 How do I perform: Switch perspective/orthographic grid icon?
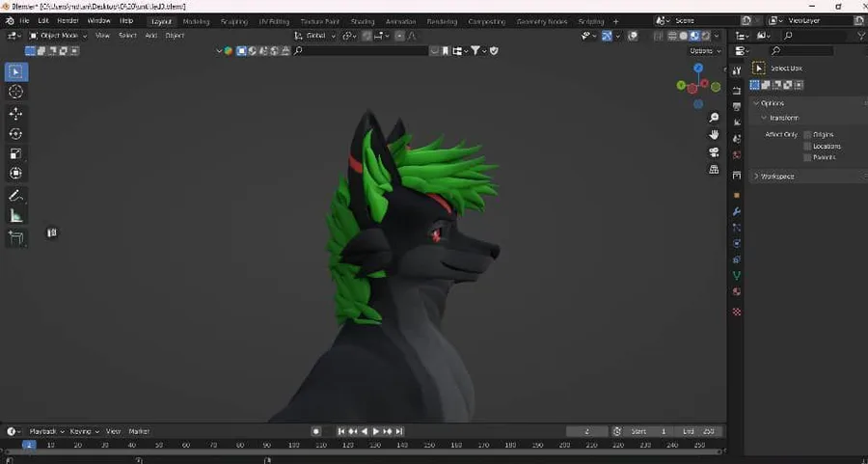tap(714, 170)
